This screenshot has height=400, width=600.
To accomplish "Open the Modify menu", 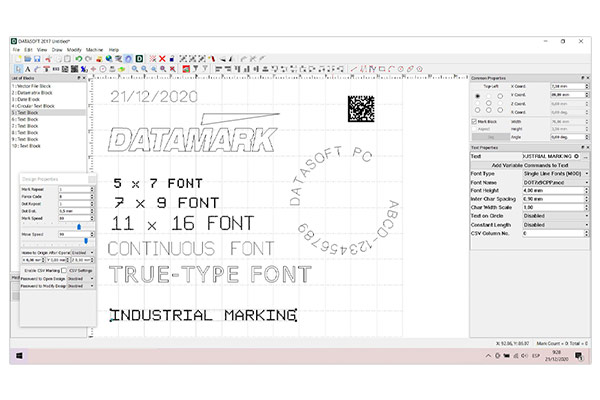I will (x=74, y=50).
